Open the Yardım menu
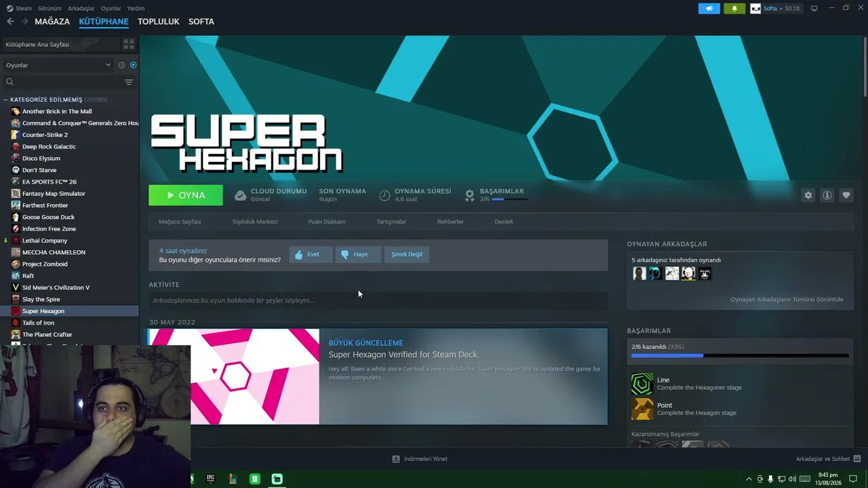This screenshot has height=488, width=868. point(136,9)
